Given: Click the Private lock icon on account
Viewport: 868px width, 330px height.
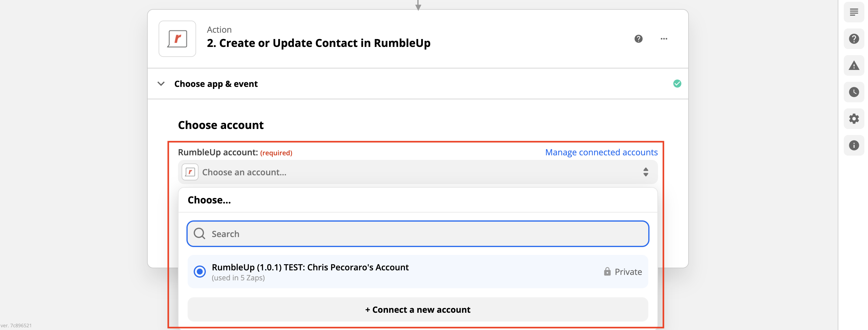Looking at the screenshot, I should click(607, 271).
